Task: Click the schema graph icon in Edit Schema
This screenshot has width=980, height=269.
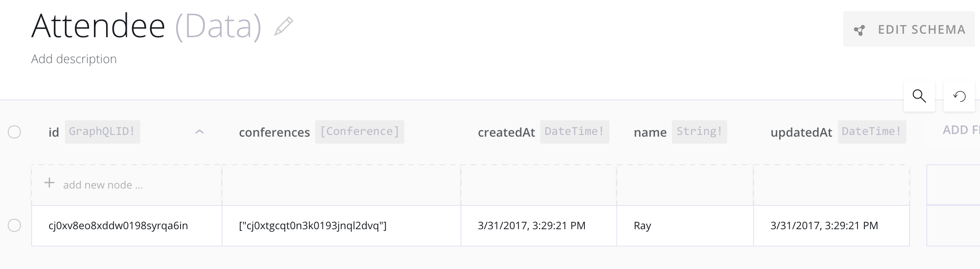Action: coord(859,30)
